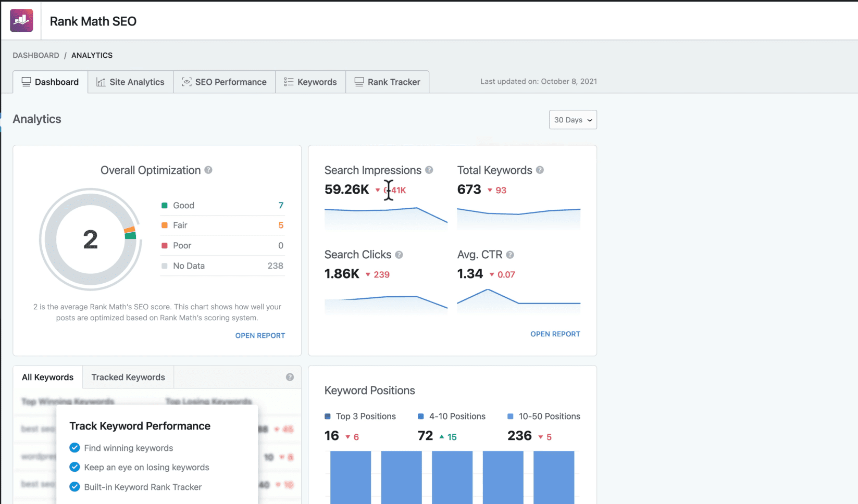Click the Search Clicks 1.86K value
This screenshot has height=504, width=858.
[x=342, y=274]
